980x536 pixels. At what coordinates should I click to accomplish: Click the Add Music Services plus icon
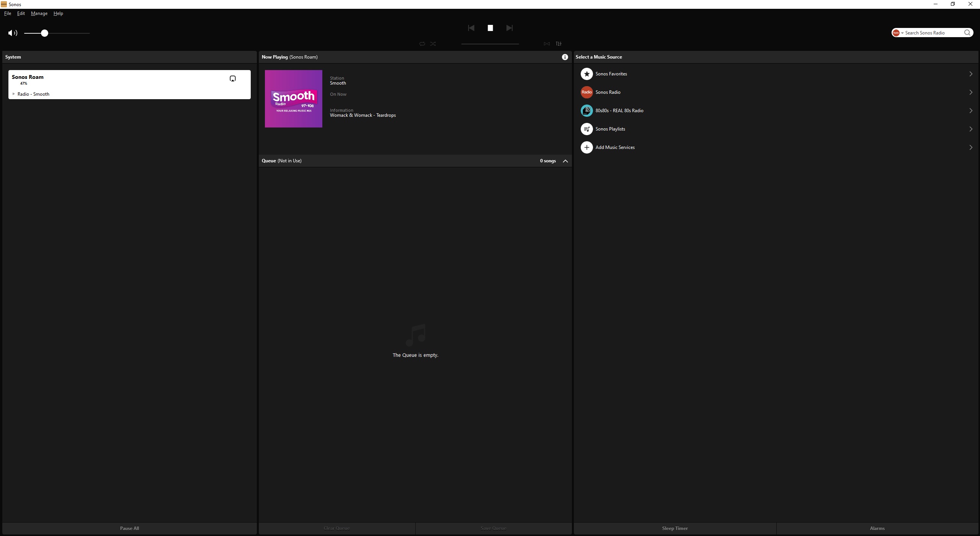586,147
